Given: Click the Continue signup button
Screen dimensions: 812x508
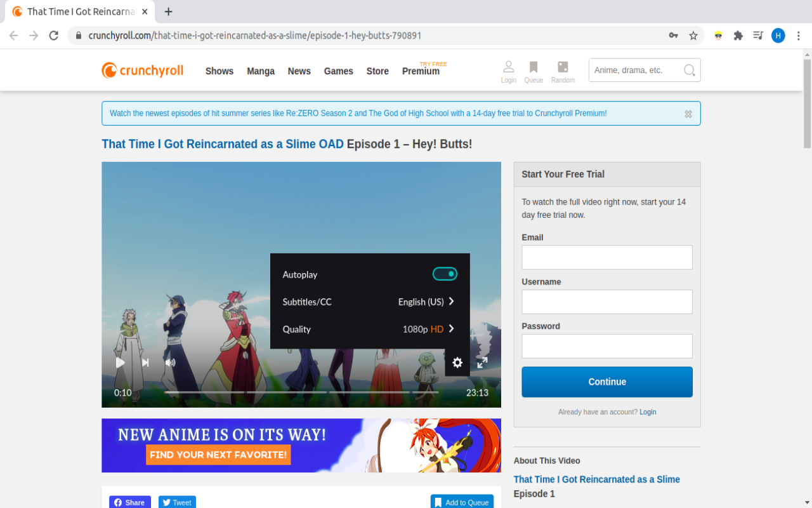Looking at the screenshot, I should pyautogui.click(x=607, y=382).
